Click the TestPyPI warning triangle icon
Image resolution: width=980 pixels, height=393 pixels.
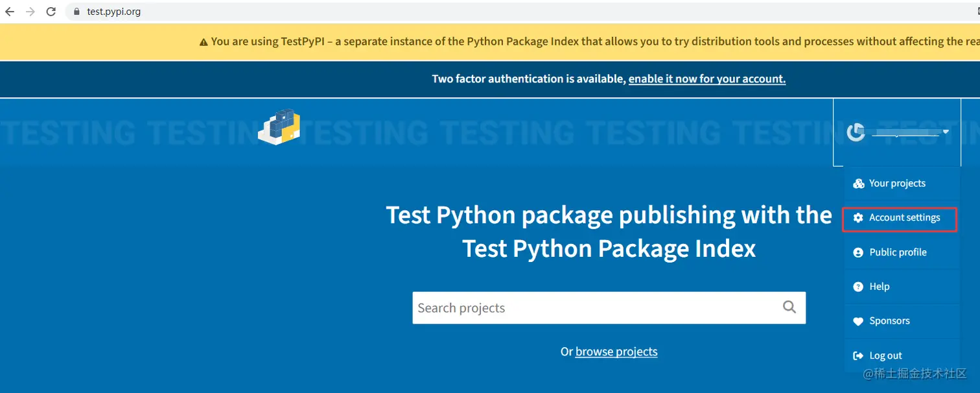tap(204, 42)
